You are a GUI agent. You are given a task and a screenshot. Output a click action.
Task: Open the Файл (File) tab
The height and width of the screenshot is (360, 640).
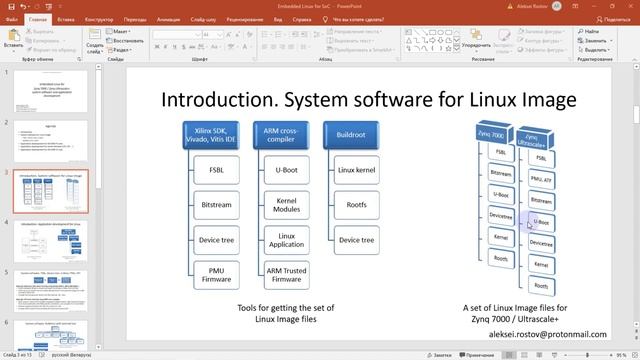click(x=11, y=19)
